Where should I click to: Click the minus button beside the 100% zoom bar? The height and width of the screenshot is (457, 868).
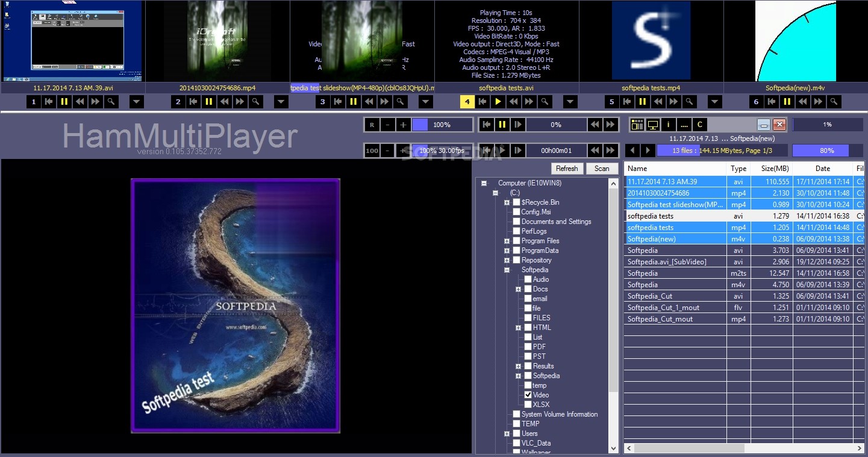click(x=388, y=125)
